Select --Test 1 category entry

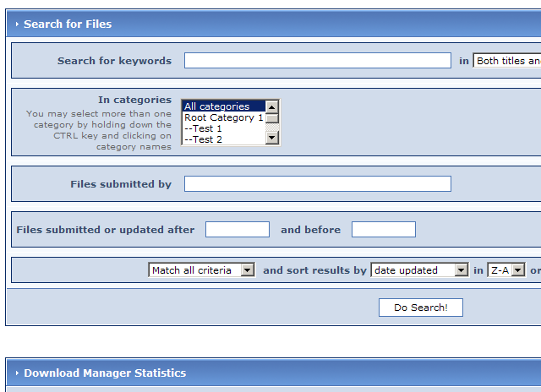coord(223,128)
